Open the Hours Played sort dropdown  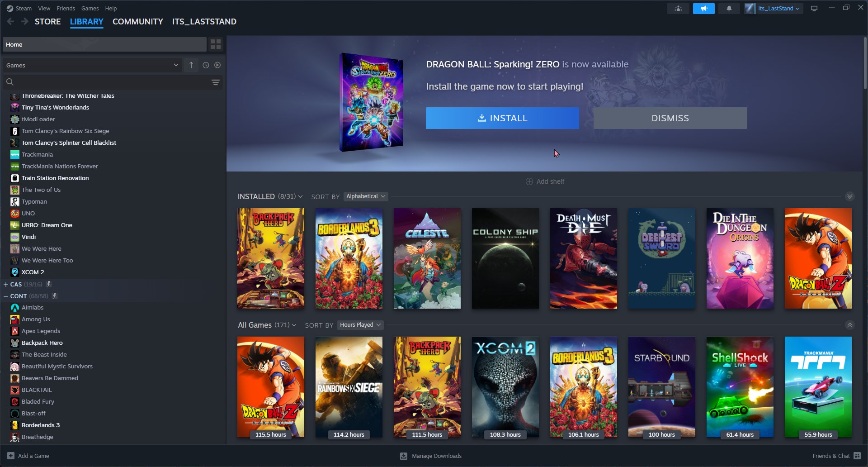[360, 325]
